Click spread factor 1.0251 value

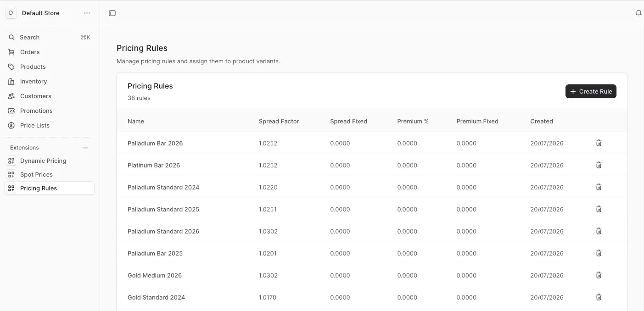[x=268, y=209]
